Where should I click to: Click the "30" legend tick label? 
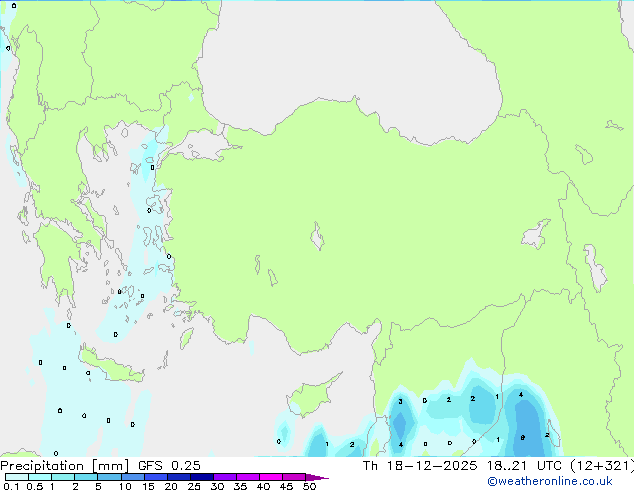coord(217,486)
